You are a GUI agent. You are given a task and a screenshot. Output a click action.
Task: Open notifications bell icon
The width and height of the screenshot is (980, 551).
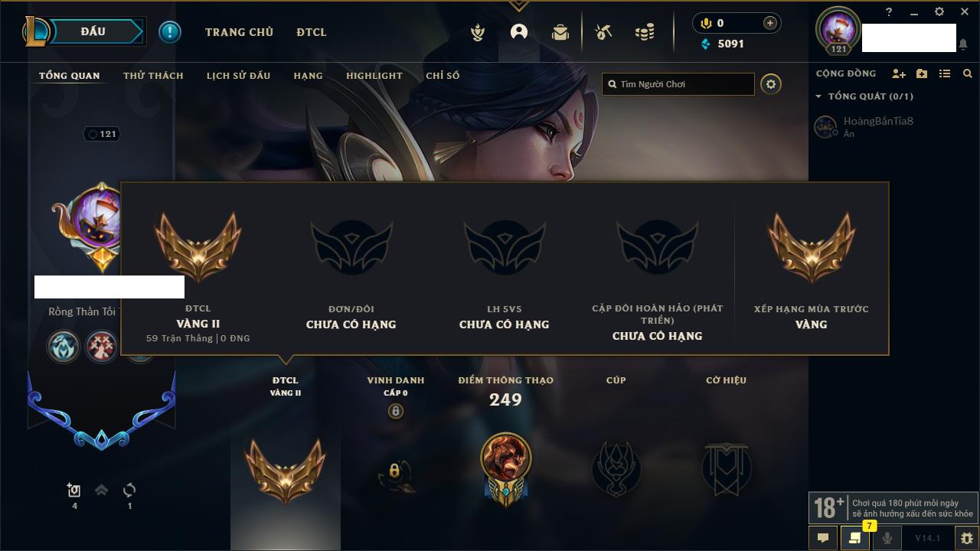(963, 45)
